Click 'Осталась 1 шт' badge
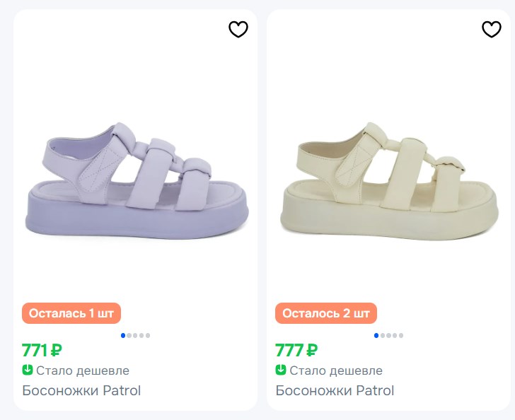The height and width of the screenshot is (420, 515). (x=71, y=313)
